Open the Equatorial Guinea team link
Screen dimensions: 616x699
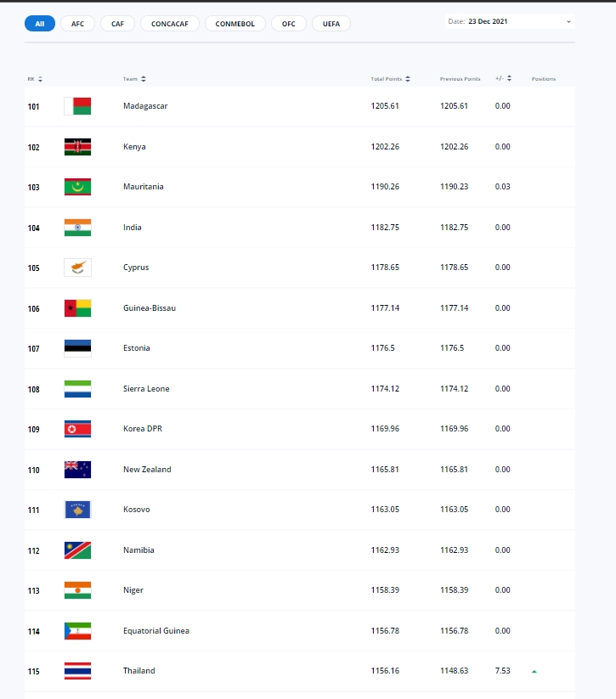(156, 631)
